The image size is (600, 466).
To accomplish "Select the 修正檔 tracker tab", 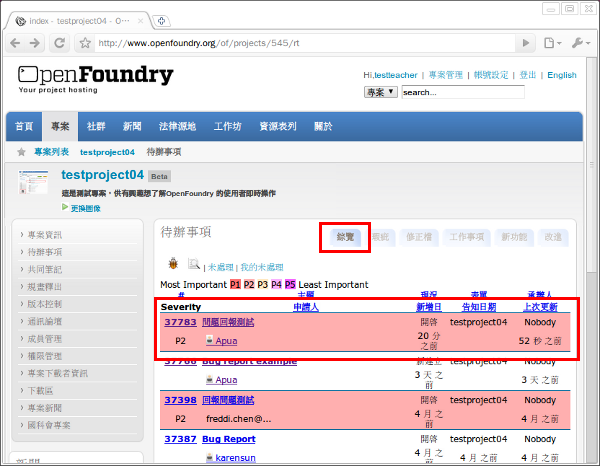I will [419, 237].
